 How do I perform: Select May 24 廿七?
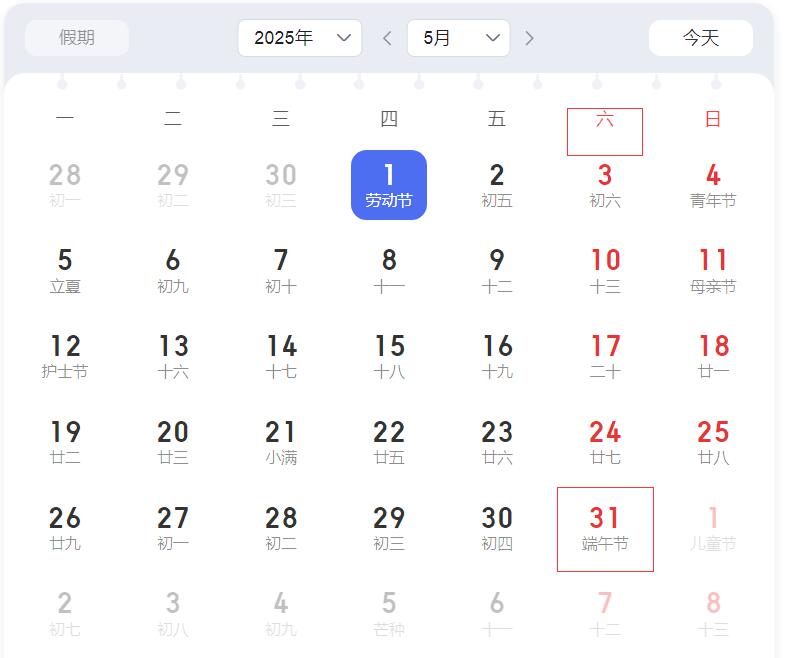point(605,442)
